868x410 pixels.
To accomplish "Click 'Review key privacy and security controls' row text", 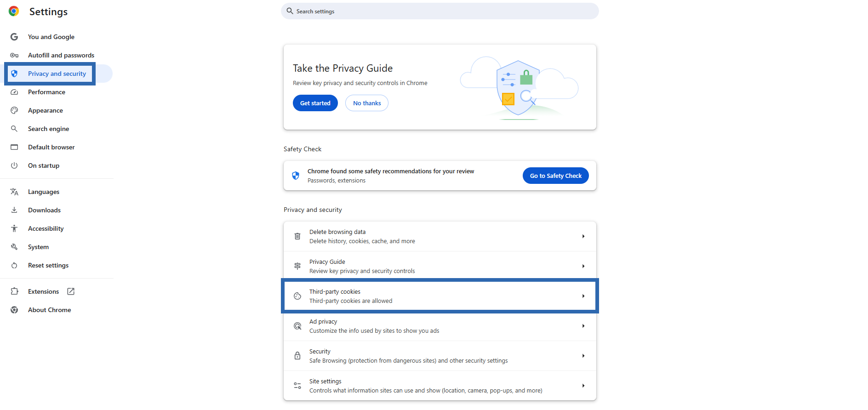I will pos(362,271).
